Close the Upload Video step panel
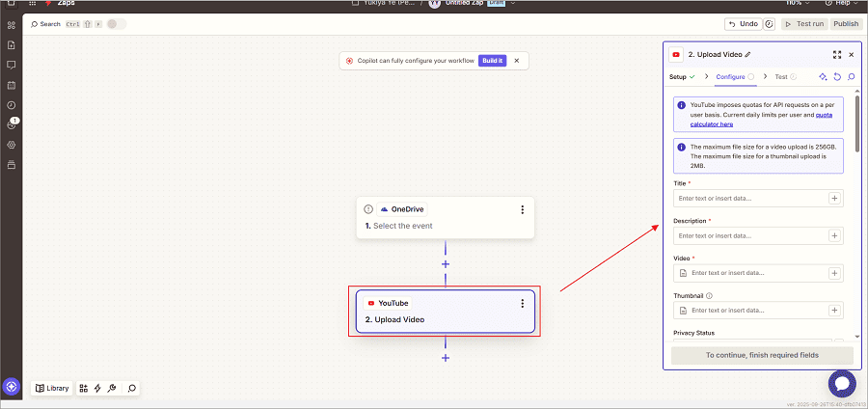 point(852,55)
